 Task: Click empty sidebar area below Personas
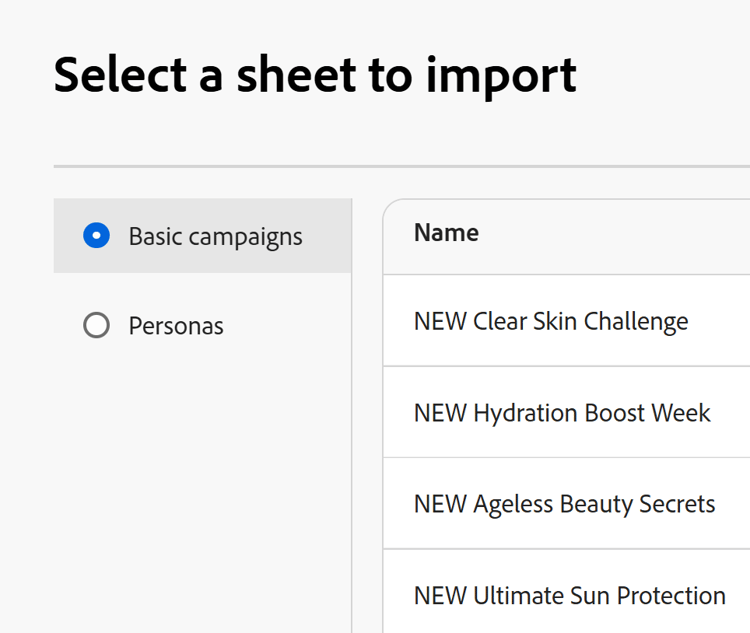(x=202, y=480)
